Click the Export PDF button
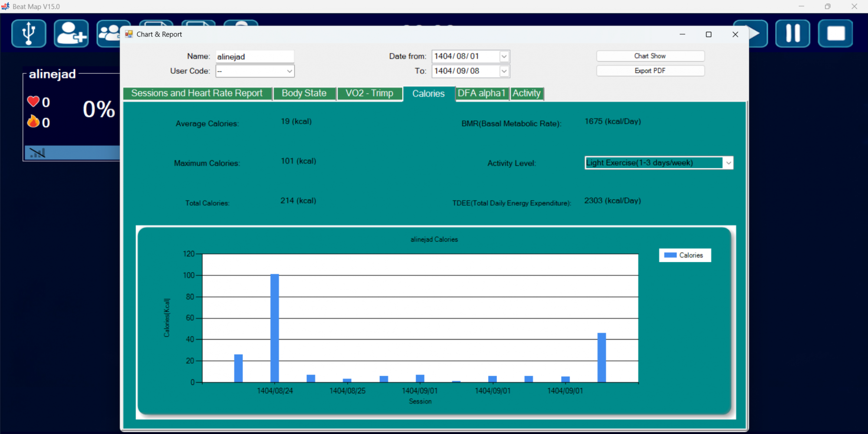Viewport: 868px width, 434px height. tap(650, 71)
